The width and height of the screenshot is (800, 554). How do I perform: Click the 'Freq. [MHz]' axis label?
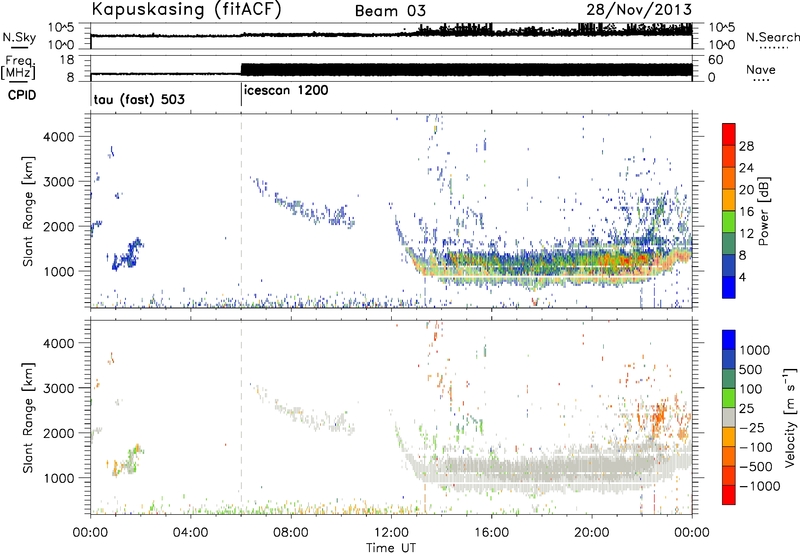pos(18,67)
